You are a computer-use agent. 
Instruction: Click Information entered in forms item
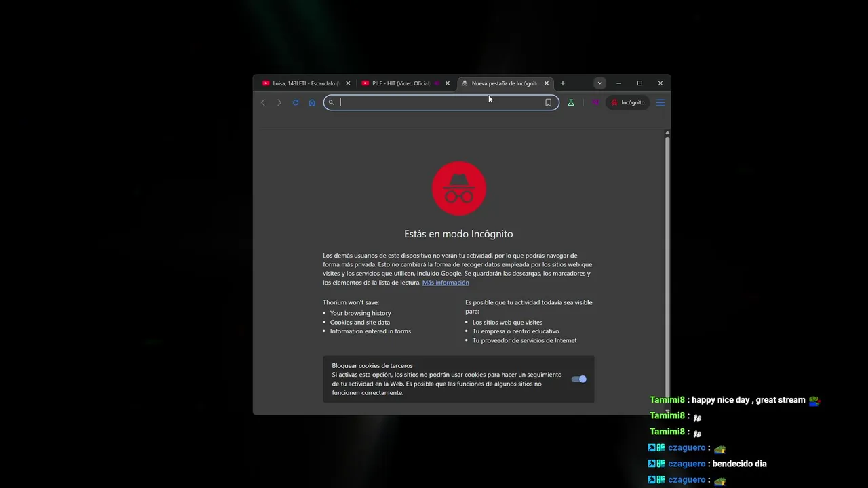[x=370, y=331]
